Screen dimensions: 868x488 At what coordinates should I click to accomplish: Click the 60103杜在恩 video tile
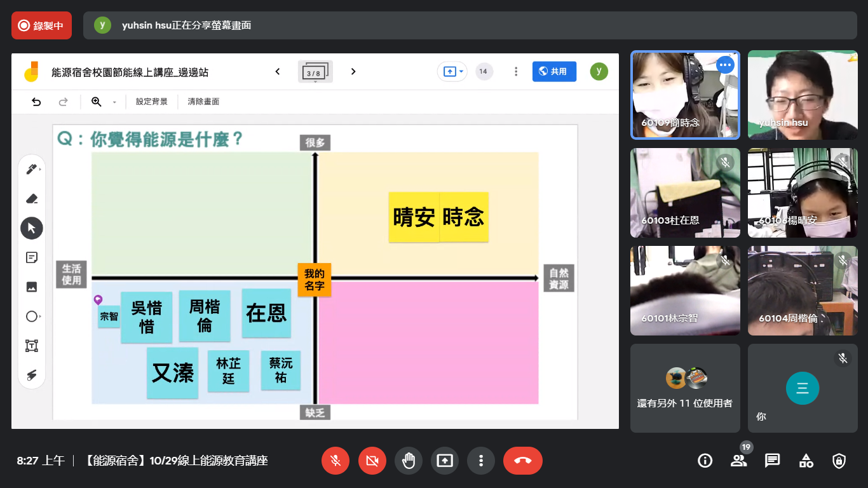pos(685,193)
